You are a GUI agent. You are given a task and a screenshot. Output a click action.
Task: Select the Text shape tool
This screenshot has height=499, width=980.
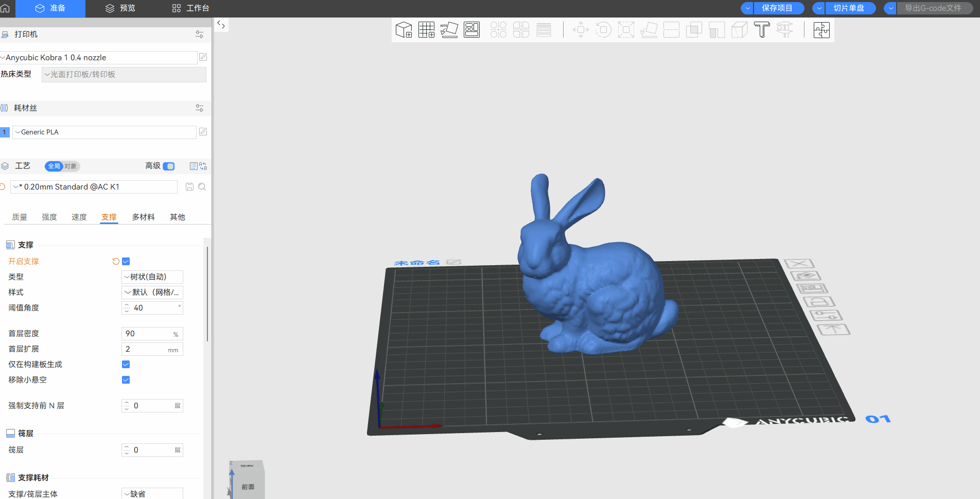[x=762, y=30]
